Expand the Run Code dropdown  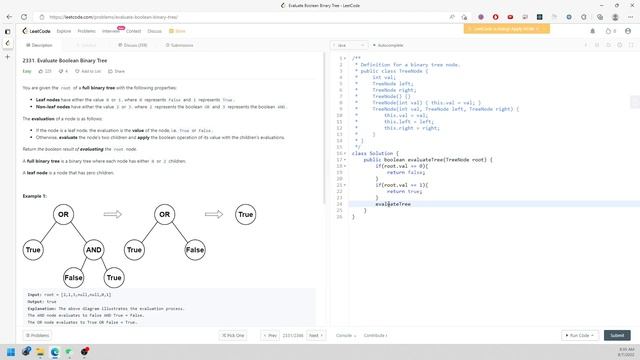(580, 336)
